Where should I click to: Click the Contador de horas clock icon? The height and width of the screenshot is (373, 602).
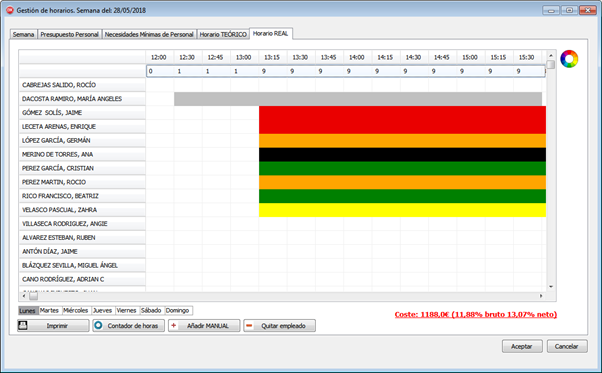click(x=98, y=325)
